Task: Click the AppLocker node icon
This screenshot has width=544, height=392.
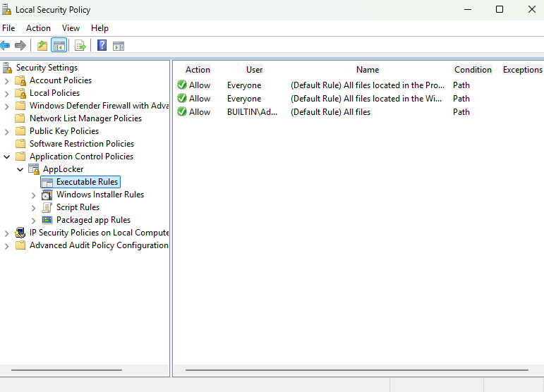Action: (34, 169)
